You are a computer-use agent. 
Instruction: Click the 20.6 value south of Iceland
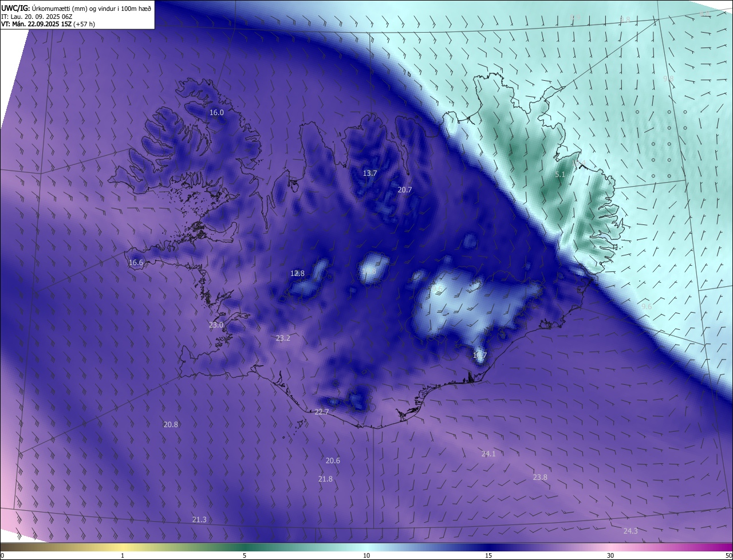(x=333, y=461)
